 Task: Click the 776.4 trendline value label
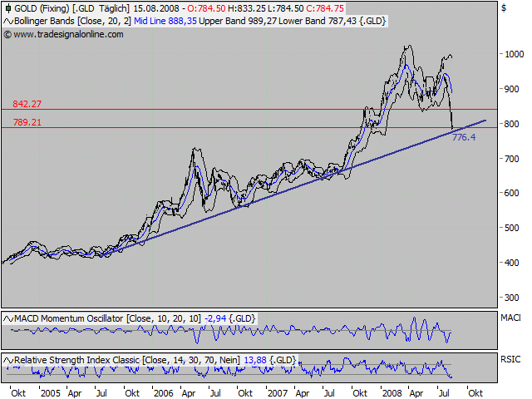pos(463,137)
